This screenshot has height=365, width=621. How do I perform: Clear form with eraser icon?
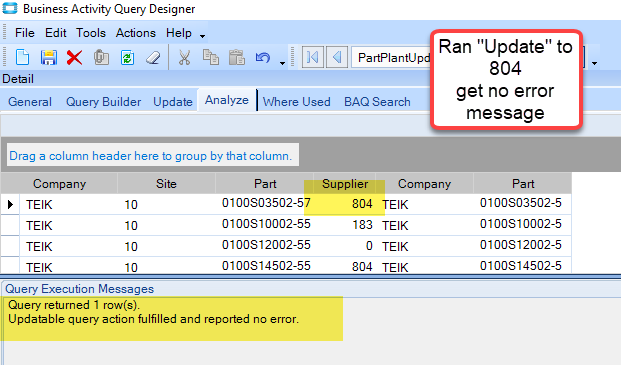click(153, 58)
